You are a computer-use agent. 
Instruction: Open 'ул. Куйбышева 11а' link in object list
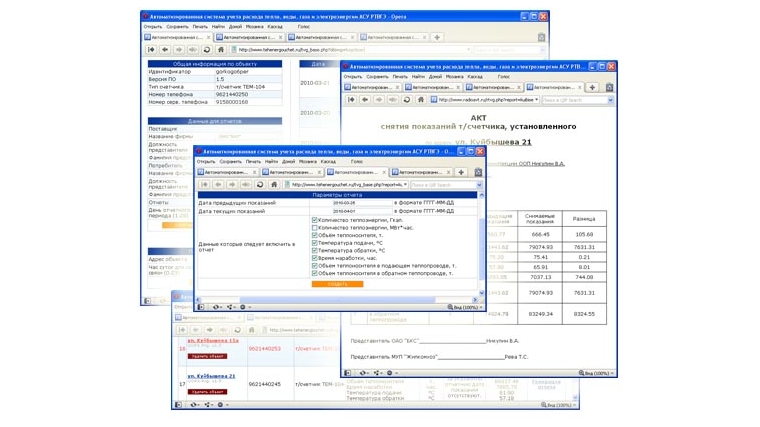click(213, 340)
